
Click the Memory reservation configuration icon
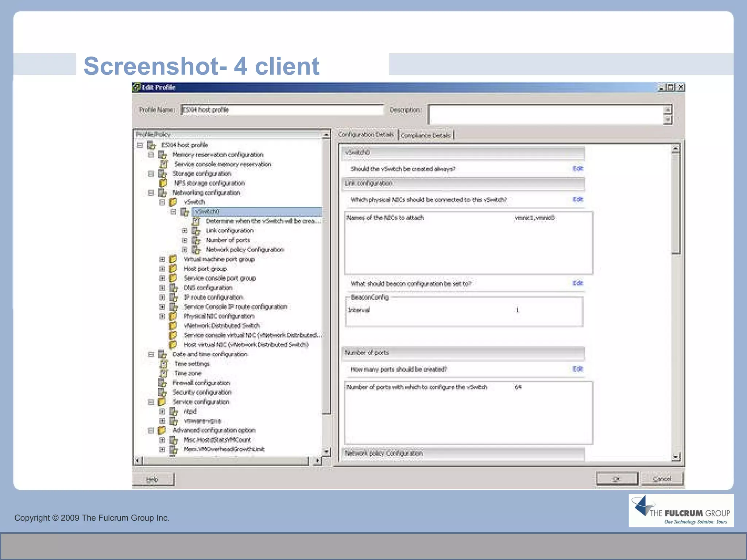(x=162, y=155)
